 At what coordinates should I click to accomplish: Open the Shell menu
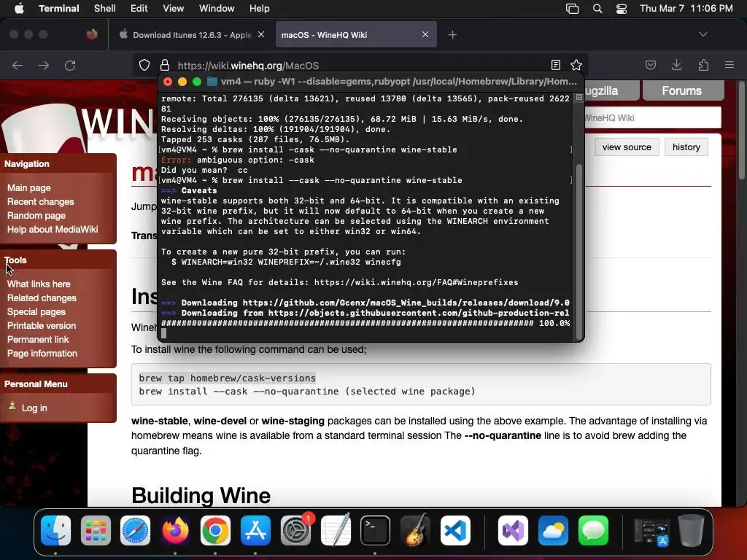tap(105, 9)
